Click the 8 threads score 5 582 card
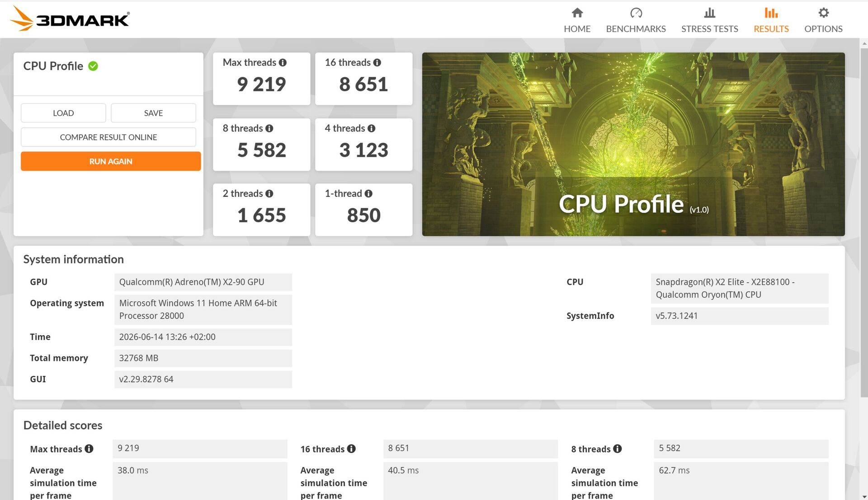Screen dimensions: 868x500 261,145
